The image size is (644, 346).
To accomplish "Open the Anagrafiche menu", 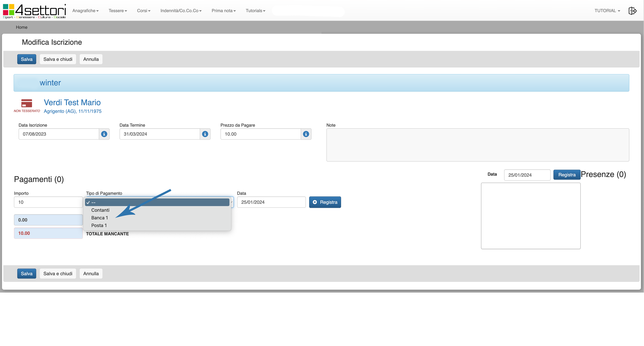I will (x=85, y=11).
